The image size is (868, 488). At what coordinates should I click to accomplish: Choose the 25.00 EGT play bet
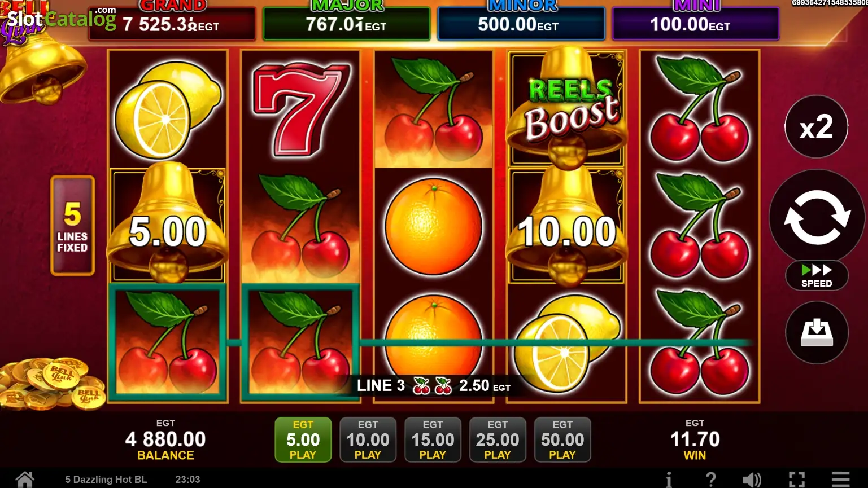tap(498, 439)
